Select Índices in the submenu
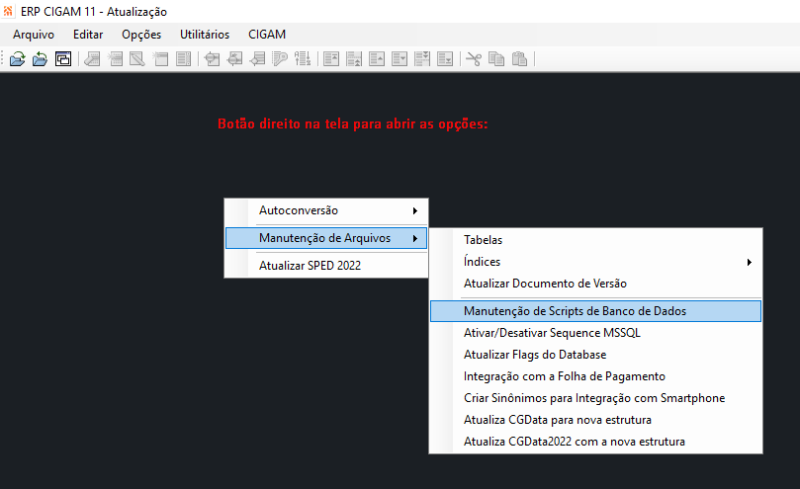This screenshot has width=800, height=489. 595,261
